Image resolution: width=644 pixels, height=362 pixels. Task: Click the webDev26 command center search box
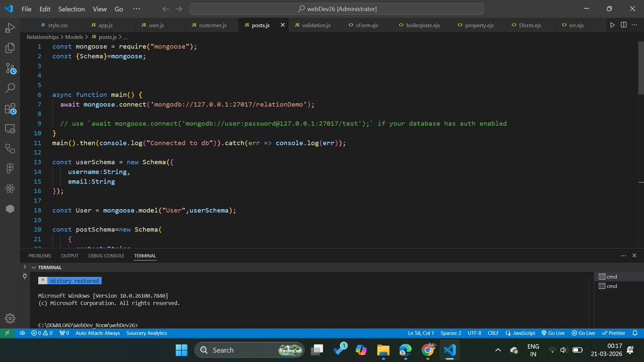point(337,9)
